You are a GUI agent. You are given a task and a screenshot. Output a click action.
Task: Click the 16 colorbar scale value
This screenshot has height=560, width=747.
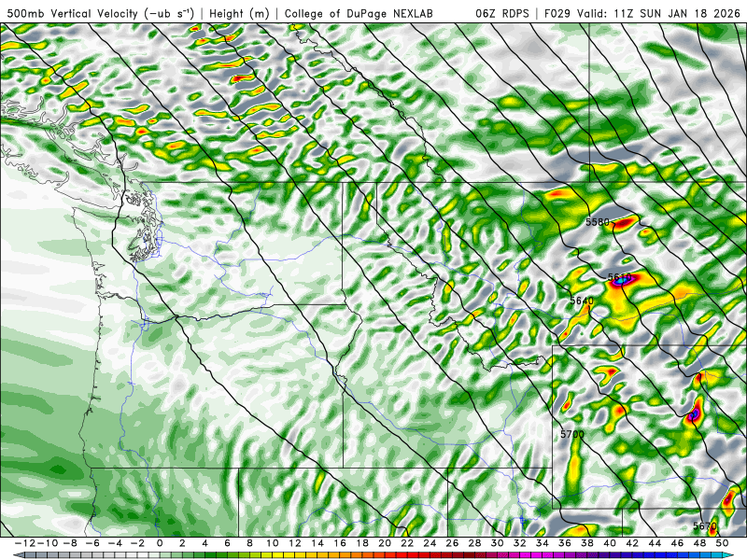coord(340,543)
